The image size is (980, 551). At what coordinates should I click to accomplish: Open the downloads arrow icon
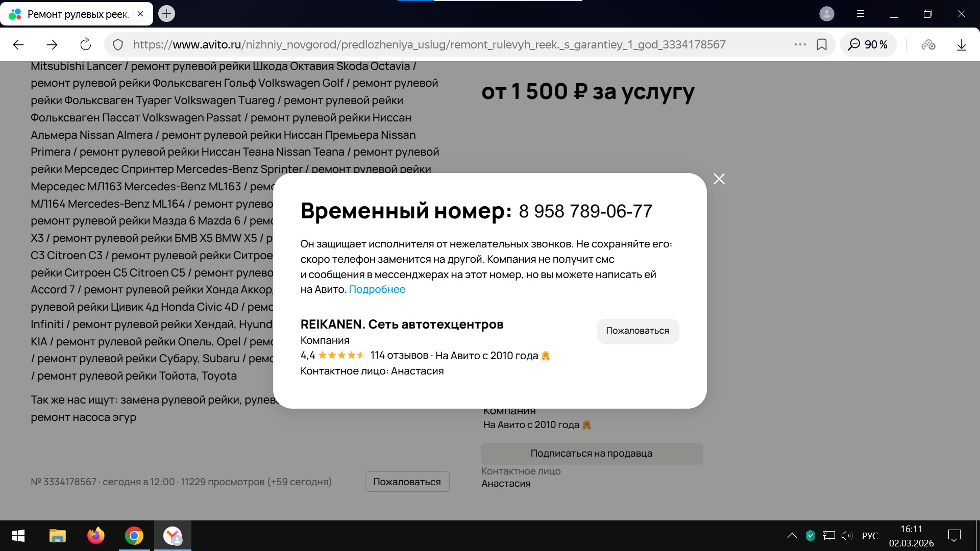tap(961, 45)
